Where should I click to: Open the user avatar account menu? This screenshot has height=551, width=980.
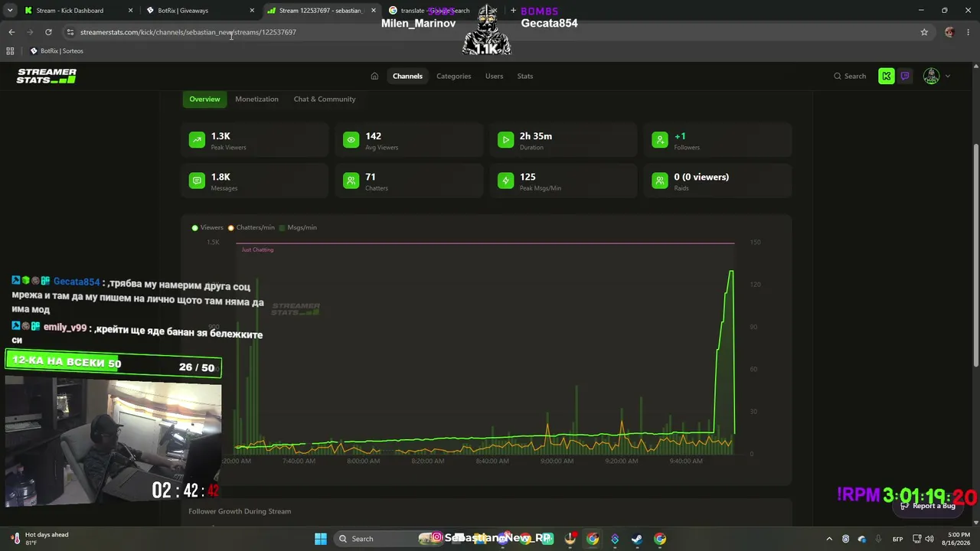(936, 76)
